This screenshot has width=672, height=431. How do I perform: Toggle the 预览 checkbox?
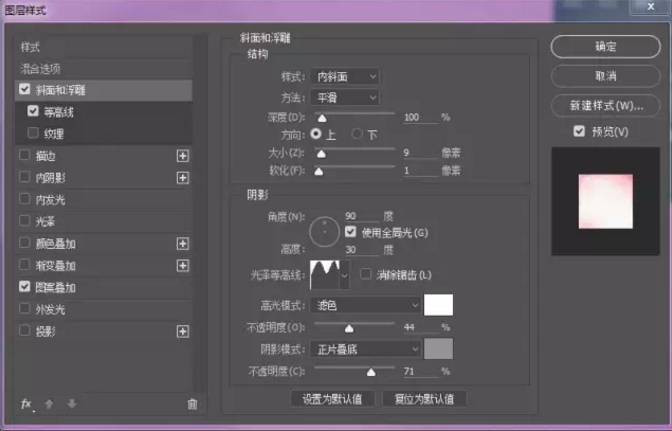coord(579,131)
